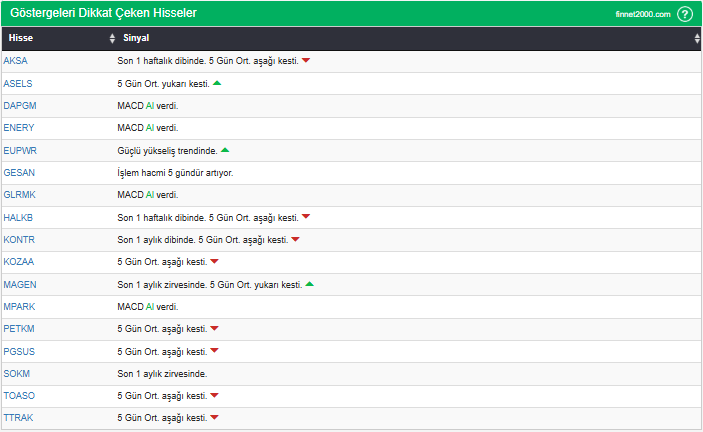Click the ENERY ticker
Screen dimensions: 703x432
[x=18, y=128]
